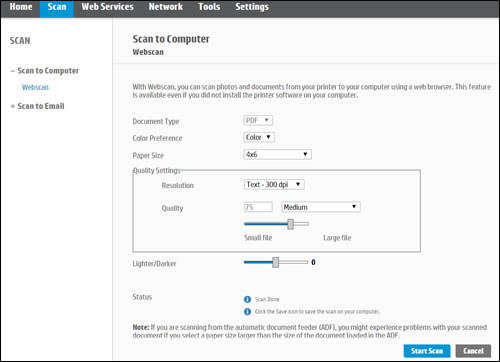Start the scan with Start Scan button

(x=427, y=351)
